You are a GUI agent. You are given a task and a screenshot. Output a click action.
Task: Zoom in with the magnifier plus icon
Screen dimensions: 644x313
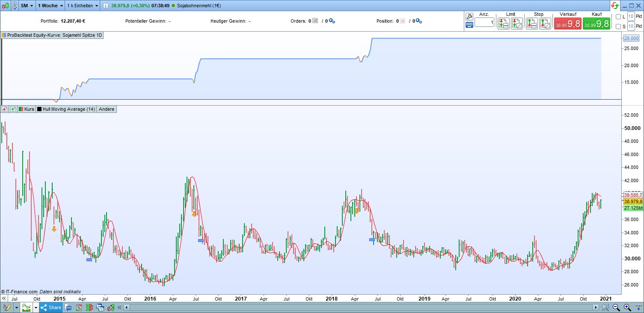click(627, 307)
